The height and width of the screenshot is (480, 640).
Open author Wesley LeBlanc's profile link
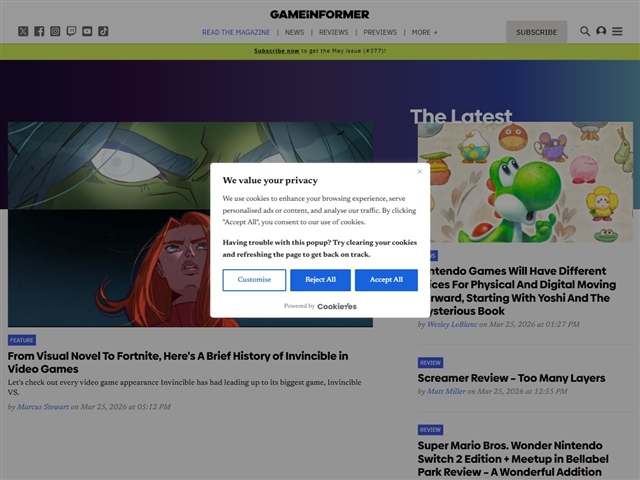452,324
